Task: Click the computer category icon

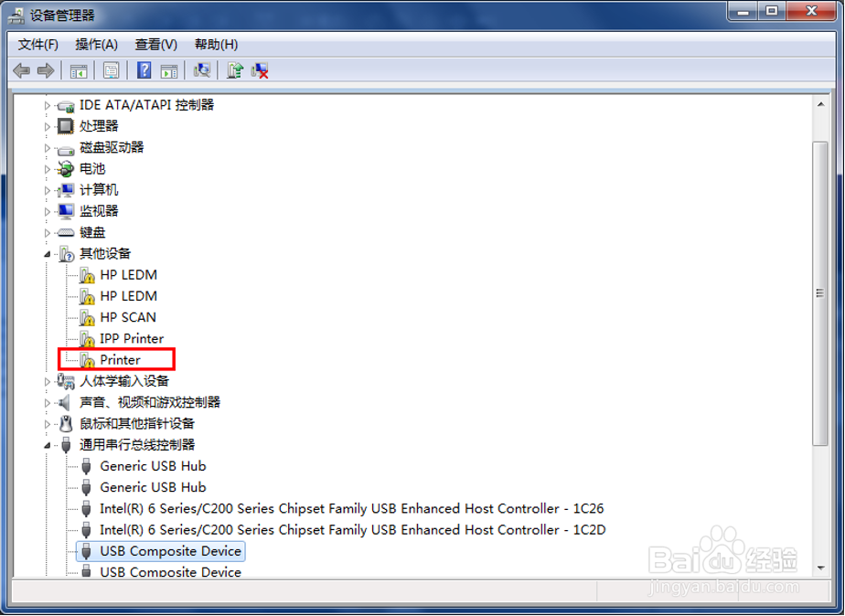Action: (66, 190)
